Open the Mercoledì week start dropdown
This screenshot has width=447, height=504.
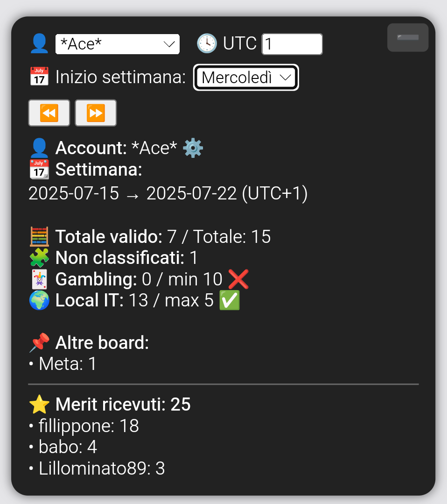(246, 78)
